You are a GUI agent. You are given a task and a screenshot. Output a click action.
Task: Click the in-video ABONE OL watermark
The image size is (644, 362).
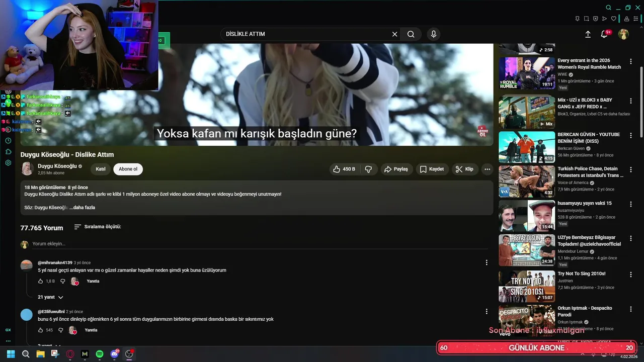point(482,131)
